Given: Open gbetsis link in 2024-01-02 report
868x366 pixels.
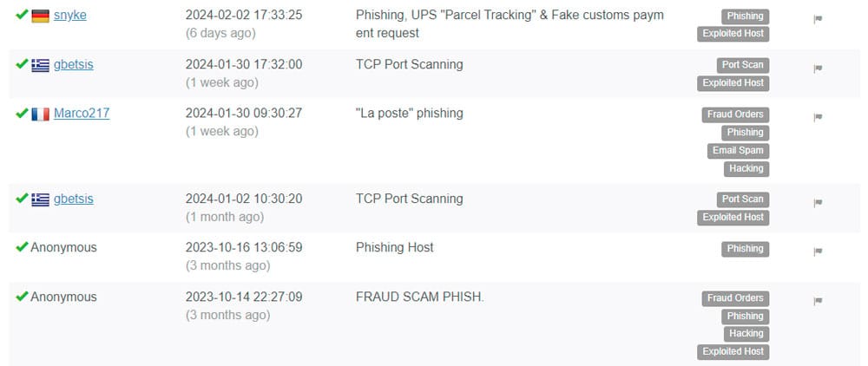Looking at the screenshot, I should click(74, 199).
